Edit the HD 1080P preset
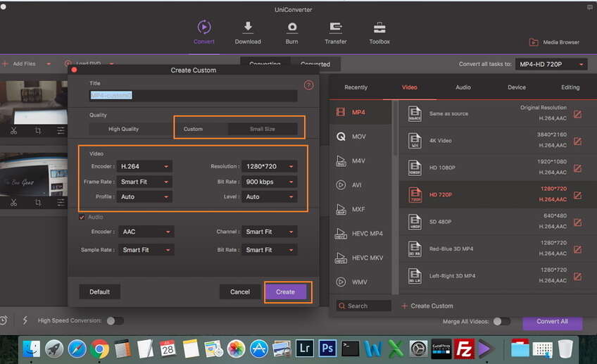597x364 pixels. click(x=577, y=168)
